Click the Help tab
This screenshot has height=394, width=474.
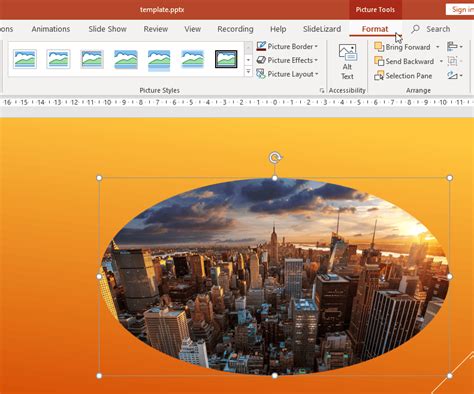click(x=278, y=29)
